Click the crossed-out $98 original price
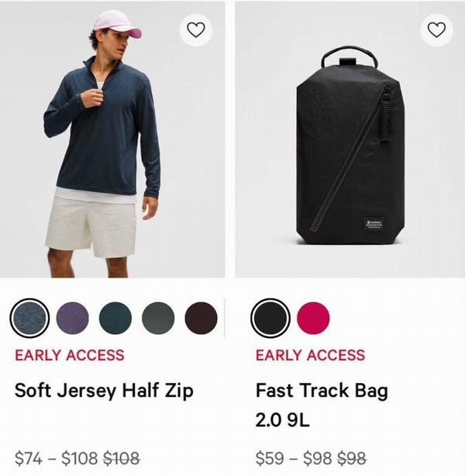Image resolution: width=465 pixels, height=476 pixels. (350, 457)
